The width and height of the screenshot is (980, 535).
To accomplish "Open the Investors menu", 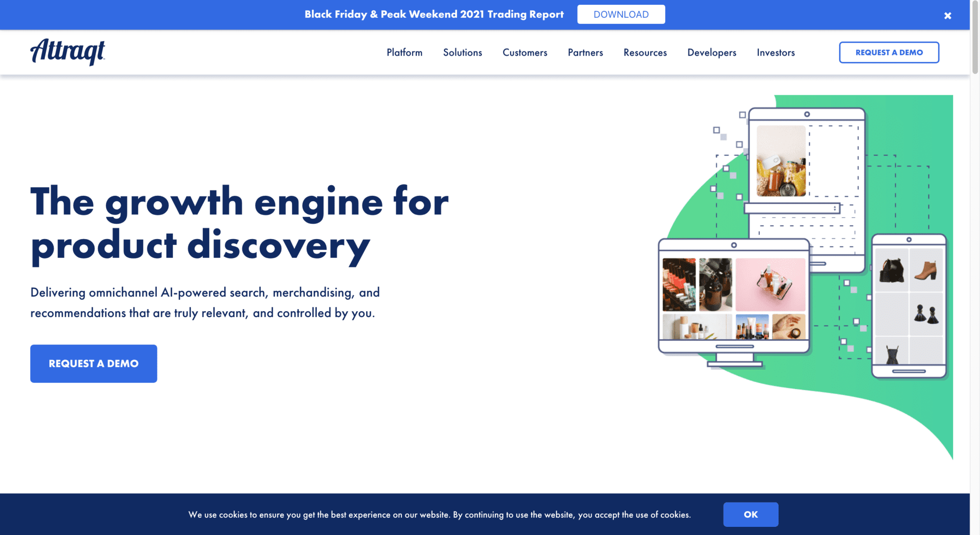I will pos(775,53).
